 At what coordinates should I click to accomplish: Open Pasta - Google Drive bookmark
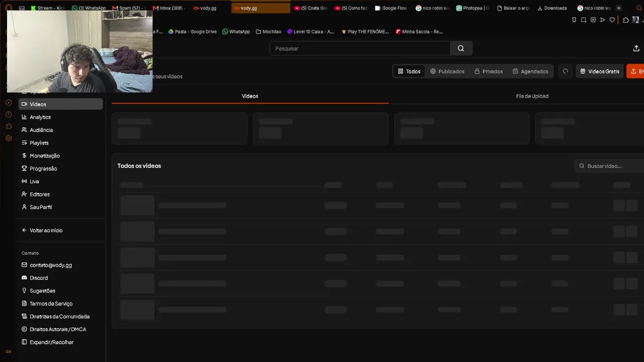[192, 32]
